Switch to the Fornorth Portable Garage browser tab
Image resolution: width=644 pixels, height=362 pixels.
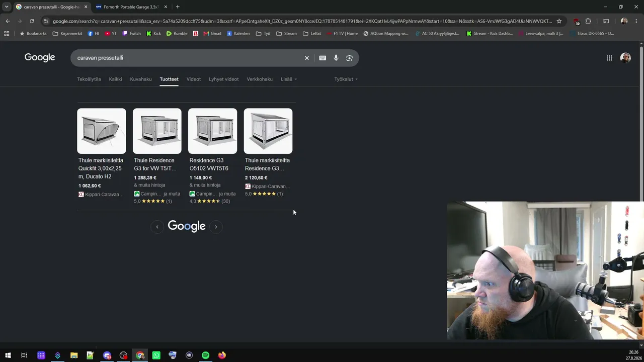[x=131, y=7]
